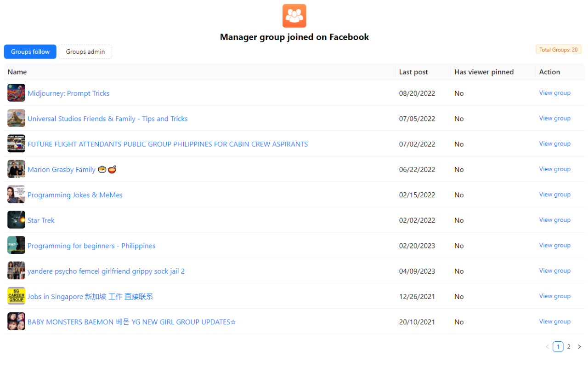Screen dimensions: 588x368
Task: Click the BABY MONSTERS group avatar
Action: (16, 321)
